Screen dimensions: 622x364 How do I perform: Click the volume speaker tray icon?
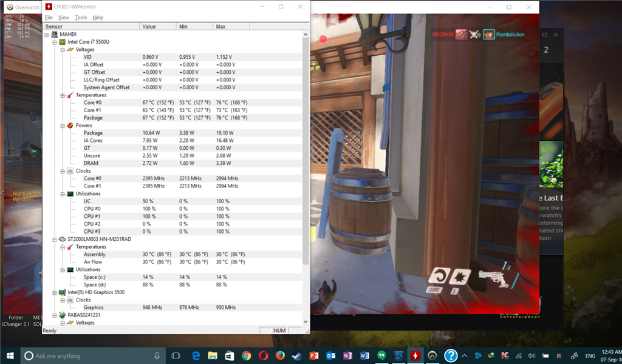[531, 356]
